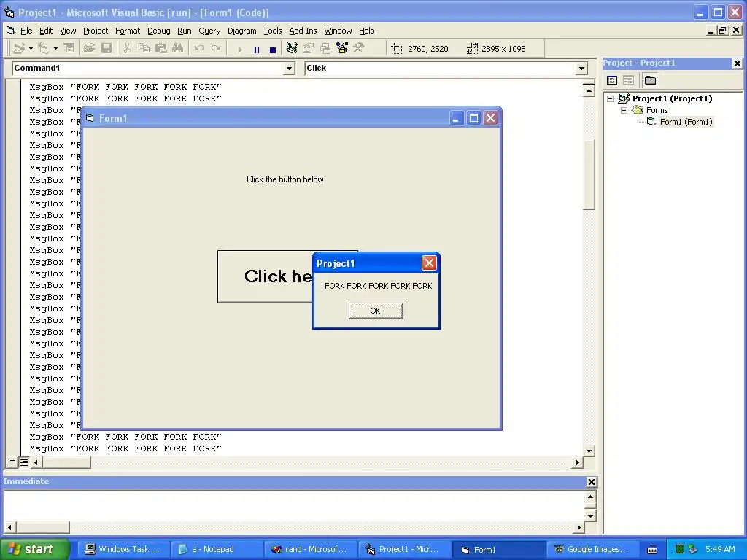Open the Command1 object dropdown
Image resolution: width=747 pixels, height=560 pixels.
point(289,69)
